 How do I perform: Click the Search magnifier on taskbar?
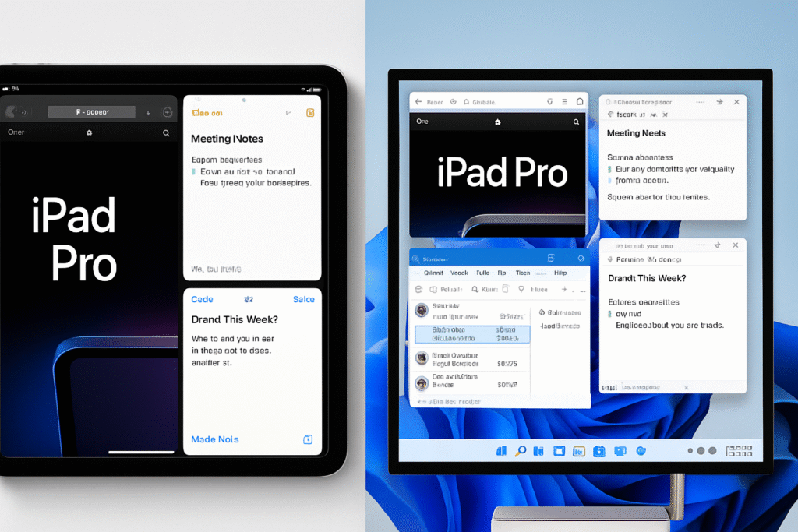(520, 451)
